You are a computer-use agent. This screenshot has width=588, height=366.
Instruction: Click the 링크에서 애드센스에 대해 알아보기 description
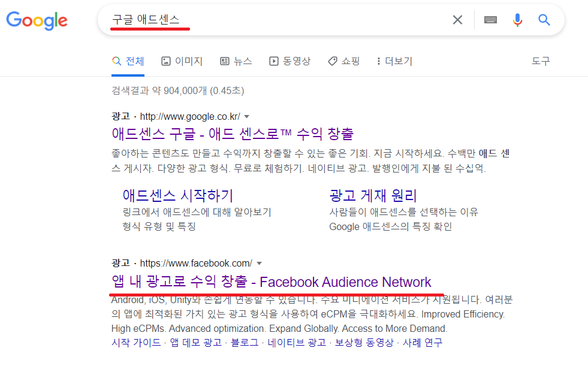197,212
